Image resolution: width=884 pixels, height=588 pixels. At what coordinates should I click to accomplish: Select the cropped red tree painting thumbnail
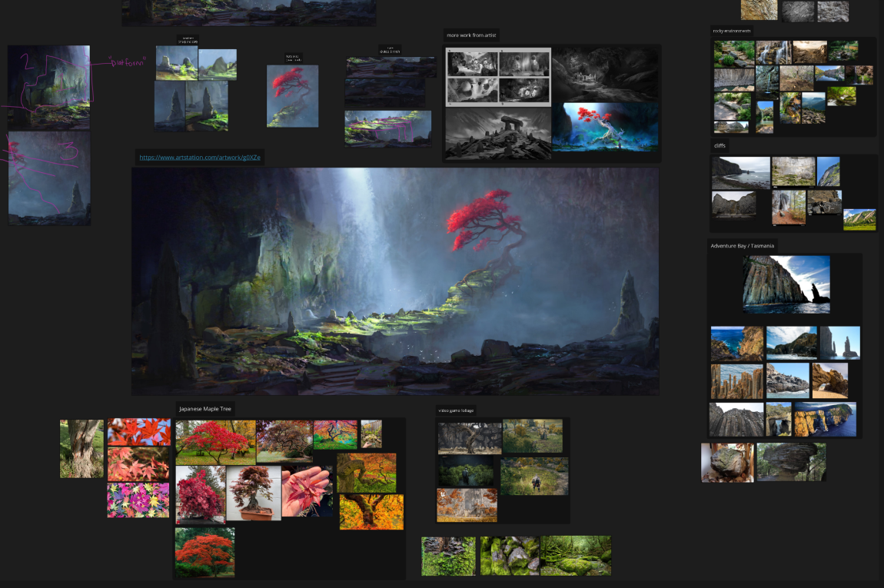[292, 96]
